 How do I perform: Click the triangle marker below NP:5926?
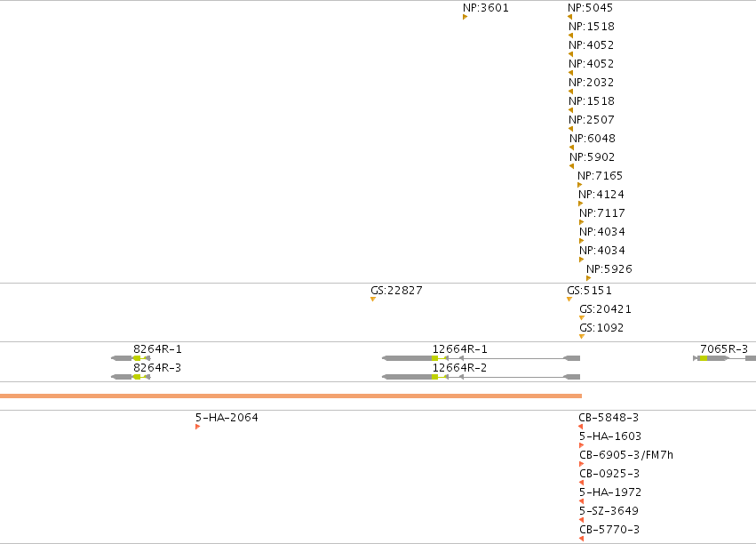click(x=588, y=278)
